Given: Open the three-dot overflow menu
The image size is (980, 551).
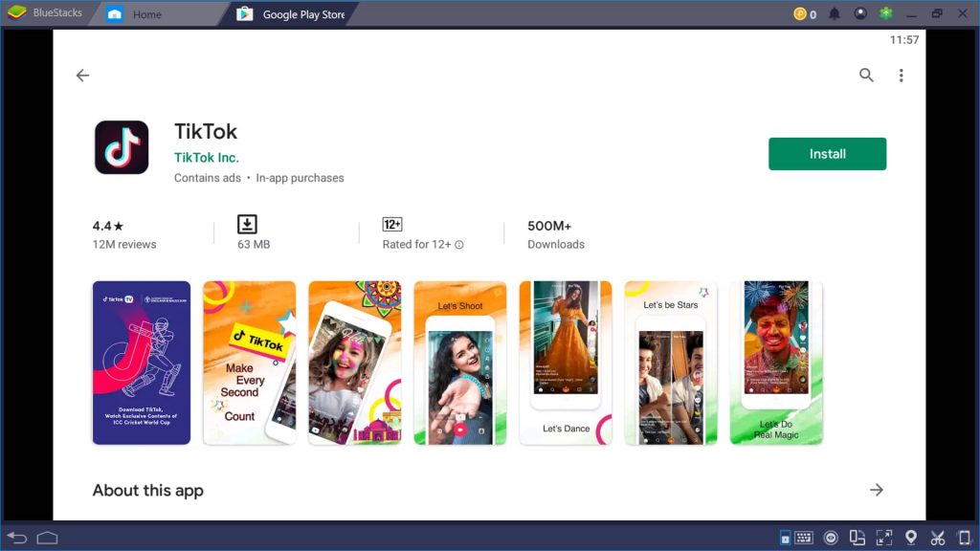Looking at the screenshot, I should pos(901,76).
